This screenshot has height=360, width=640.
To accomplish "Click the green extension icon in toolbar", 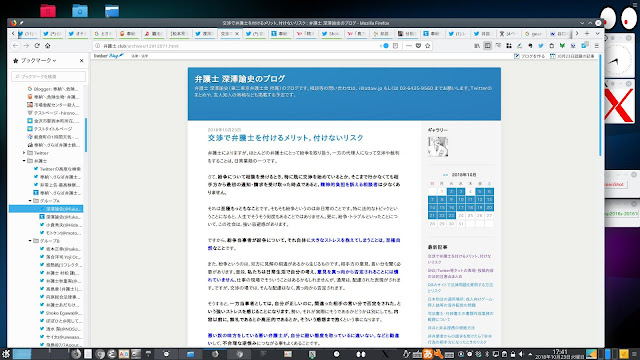I will click(x=562, y=46).
